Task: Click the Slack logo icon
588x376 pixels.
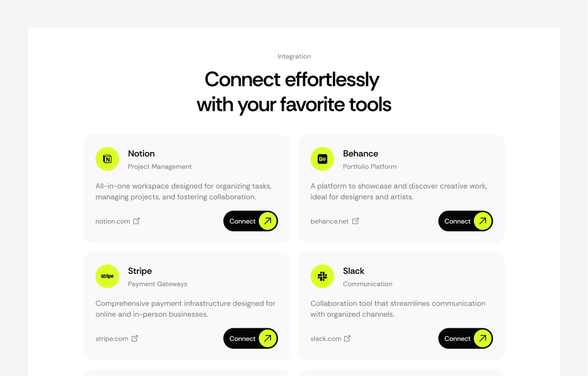Action: tap(322, 276)
